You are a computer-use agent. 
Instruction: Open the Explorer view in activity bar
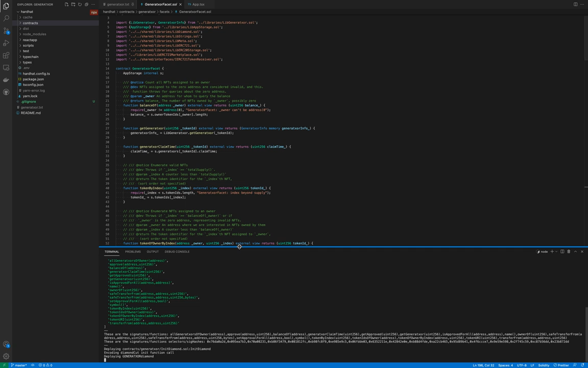point(6,6)
